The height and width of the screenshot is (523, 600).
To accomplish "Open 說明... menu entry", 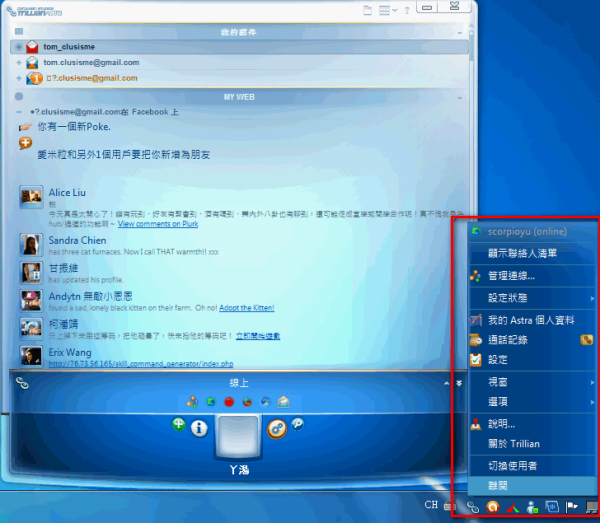I will click(x=532, y=424).
